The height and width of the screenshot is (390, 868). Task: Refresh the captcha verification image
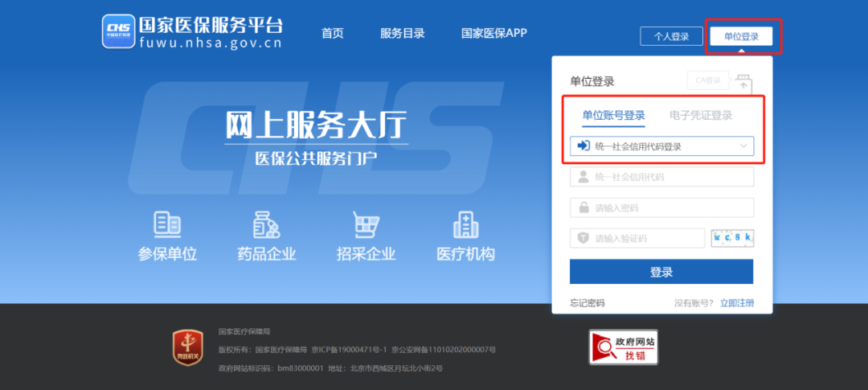click(x=731, y=238)
